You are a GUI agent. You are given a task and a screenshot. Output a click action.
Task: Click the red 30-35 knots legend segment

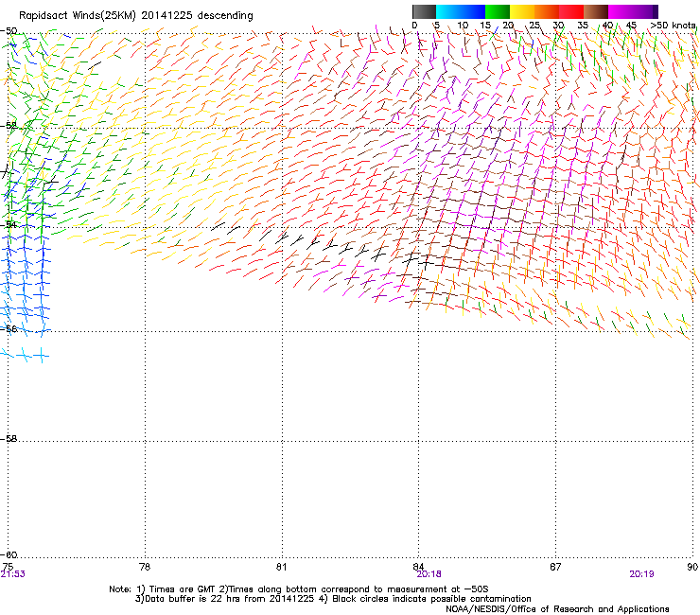coord(571,11)
